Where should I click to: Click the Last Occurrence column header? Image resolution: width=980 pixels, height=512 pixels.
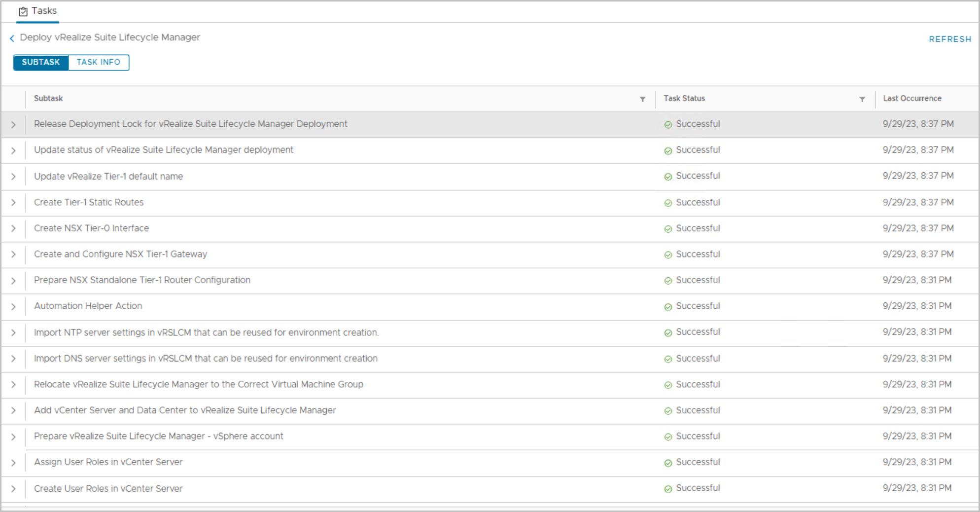pos(911,99)
